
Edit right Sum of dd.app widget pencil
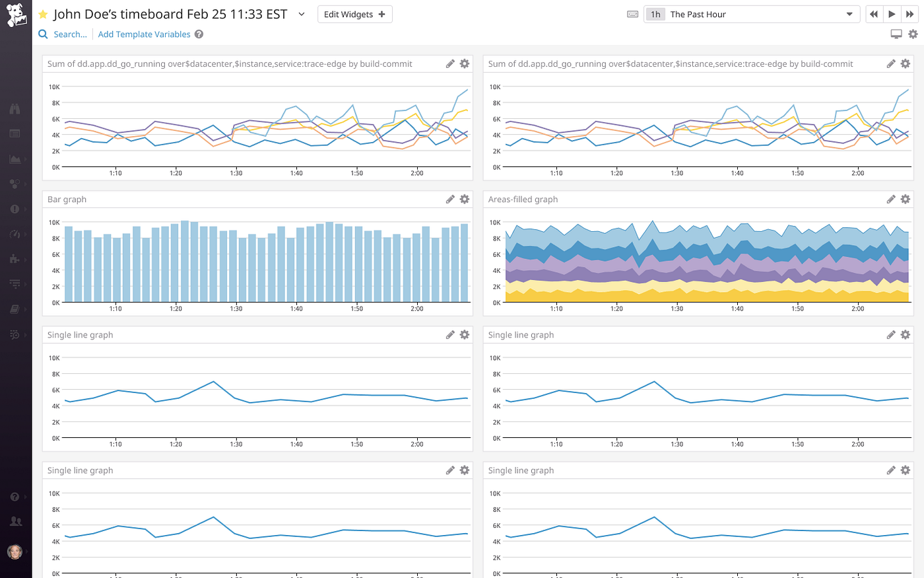[891, 63]
